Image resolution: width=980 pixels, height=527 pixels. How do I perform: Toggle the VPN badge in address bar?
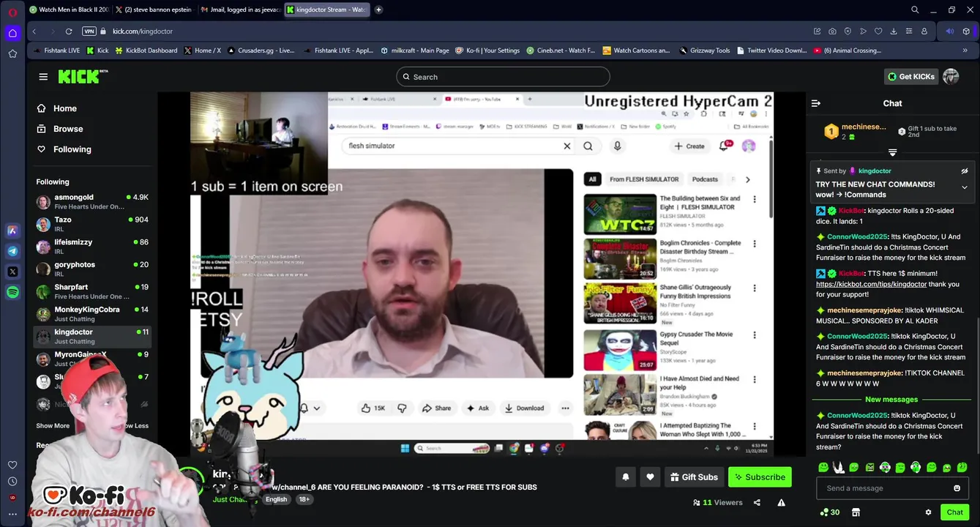89,31
